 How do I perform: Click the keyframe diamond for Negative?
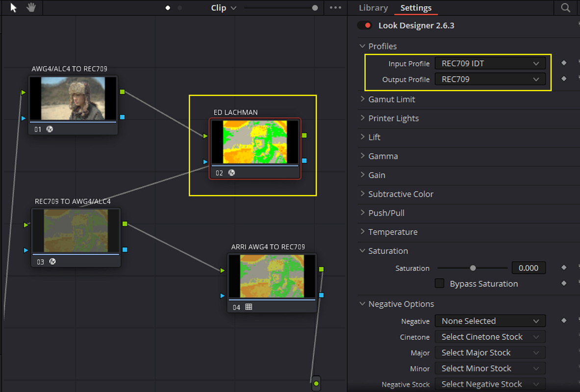564,320
